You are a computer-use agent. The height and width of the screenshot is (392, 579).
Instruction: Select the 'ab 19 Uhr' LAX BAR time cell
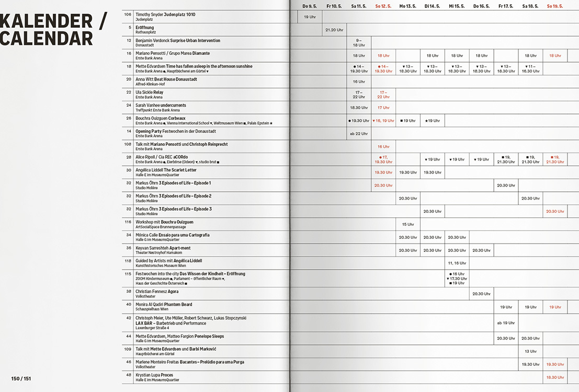(506, 323)
